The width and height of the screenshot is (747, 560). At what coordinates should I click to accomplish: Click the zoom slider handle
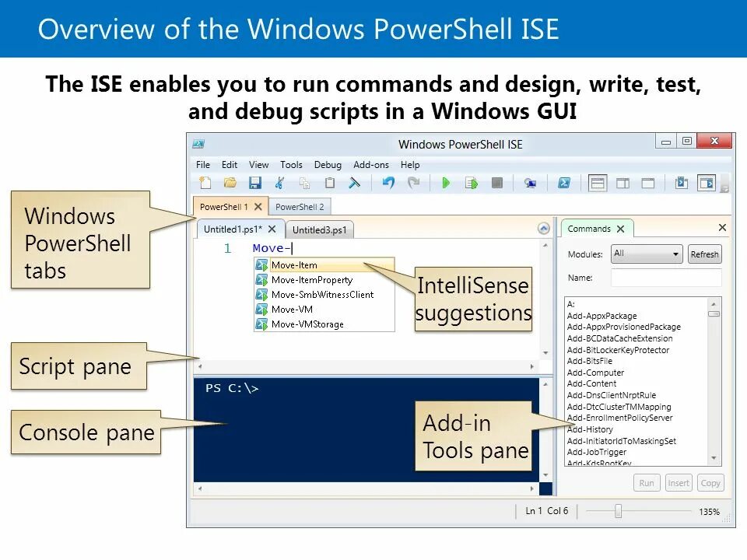pos(618,511)
